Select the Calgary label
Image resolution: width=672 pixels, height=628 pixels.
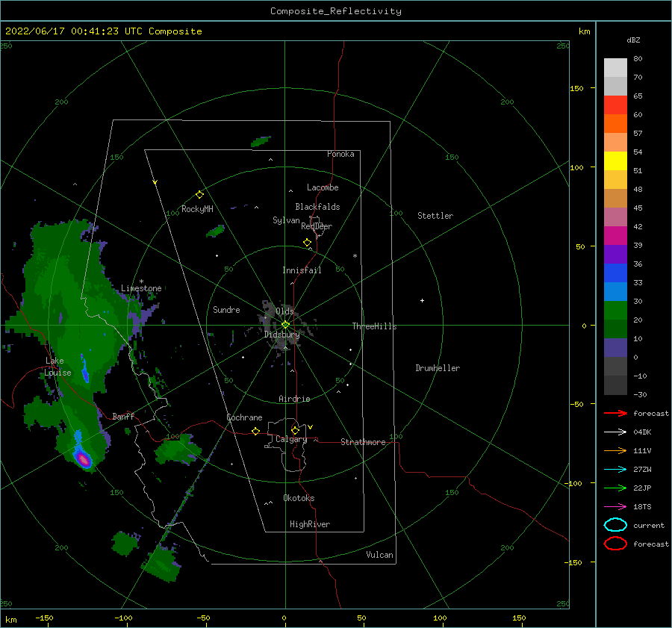[x=291, y=439]
